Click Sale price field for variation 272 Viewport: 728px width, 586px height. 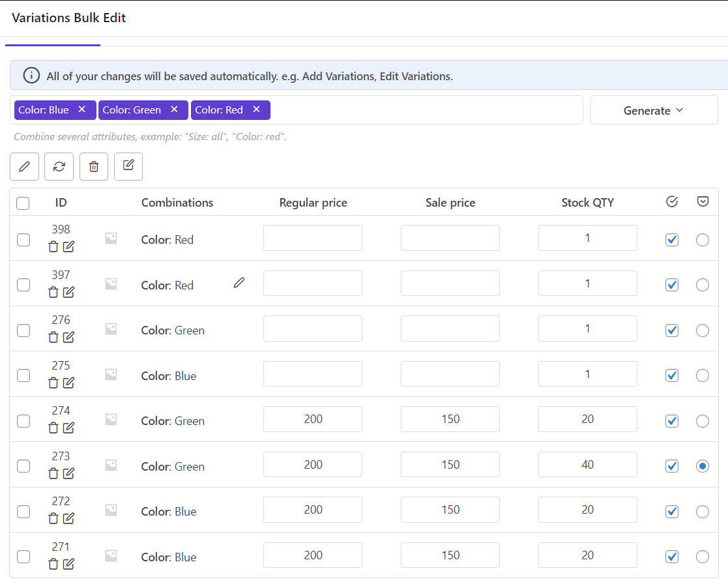point(450,509)
